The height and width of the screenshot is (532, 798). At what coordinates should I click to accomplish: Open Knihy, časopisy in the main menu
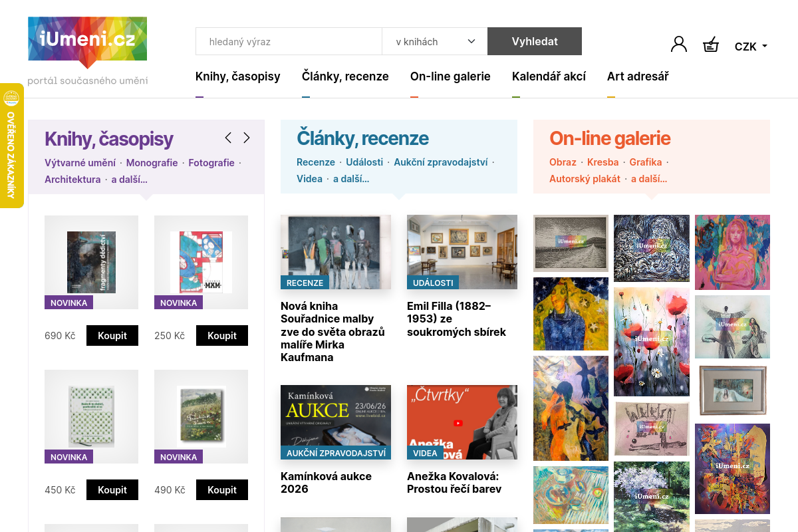pos(238,76)
